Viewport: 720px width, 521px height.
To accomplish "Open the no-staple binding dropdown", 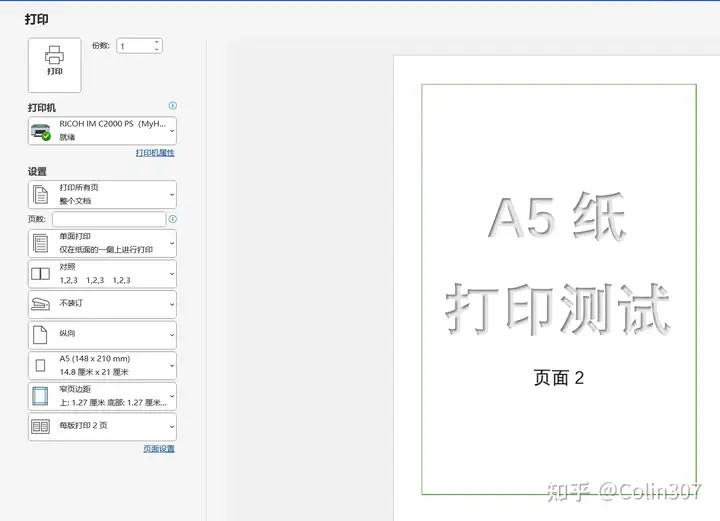I will pos(102,304).
